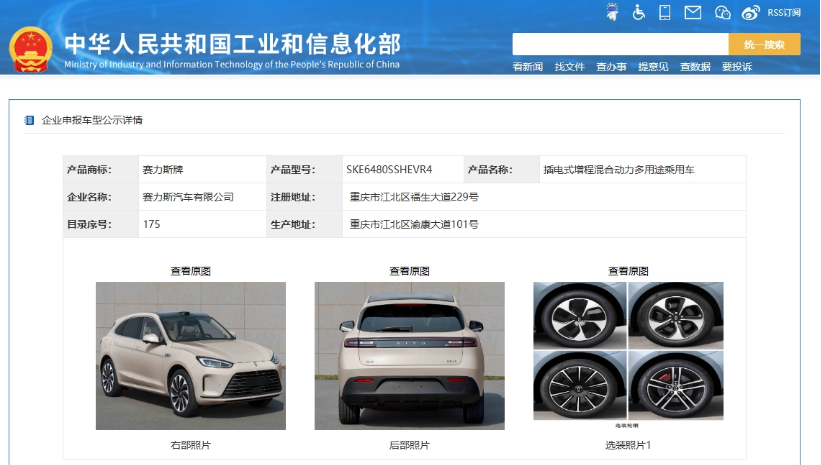Open the optional wheels photo thumbnail
Image resolution: width=821 pixels, height=465 pixels.
point(628,351)
